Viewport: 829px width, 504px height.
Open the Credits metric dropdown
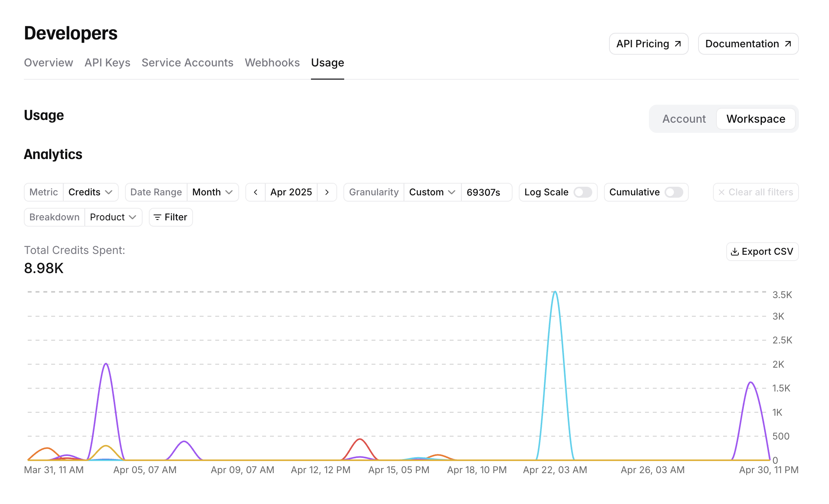coord(91,192)
